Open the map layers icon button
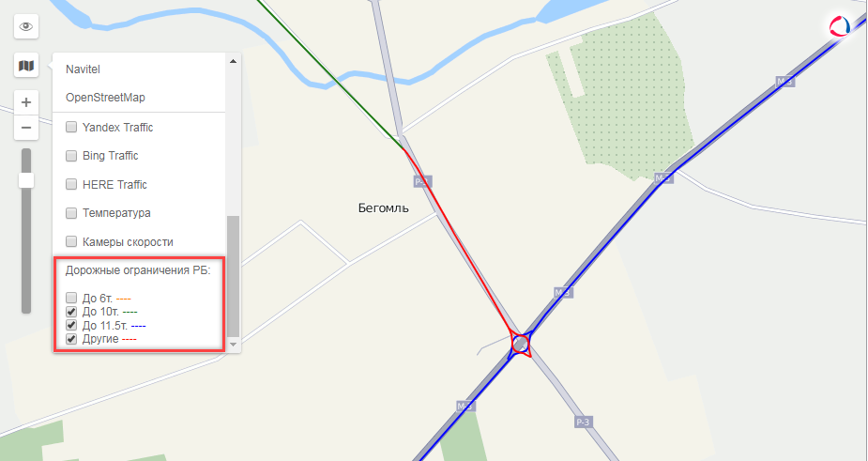Image resolution: width=868 pixels, height=461 pixels. (x=26, y=66)
